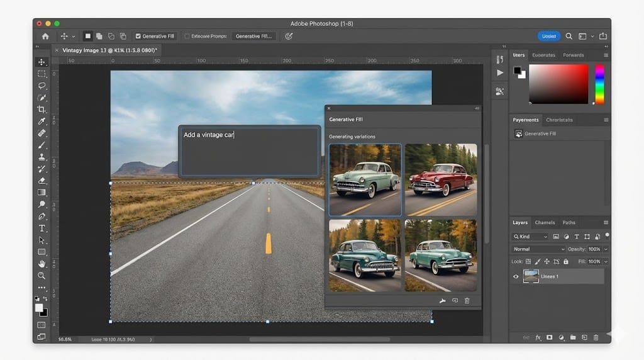The image size is (644, 360).
Task: Open the Move tool preset dropdown arrow
Action: pos(74,37)
